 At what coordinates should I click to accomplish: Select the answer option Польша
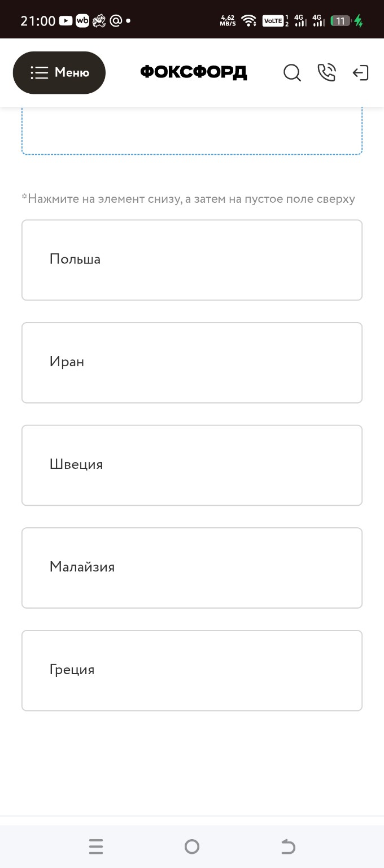coord(192,260)
